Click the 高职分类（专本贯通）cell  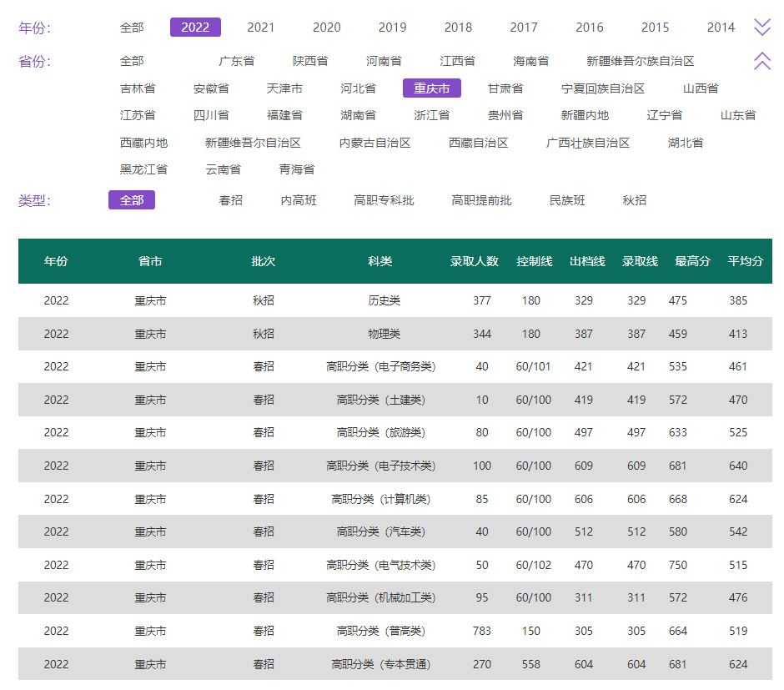pyautogui.click(x=381, y=664)
